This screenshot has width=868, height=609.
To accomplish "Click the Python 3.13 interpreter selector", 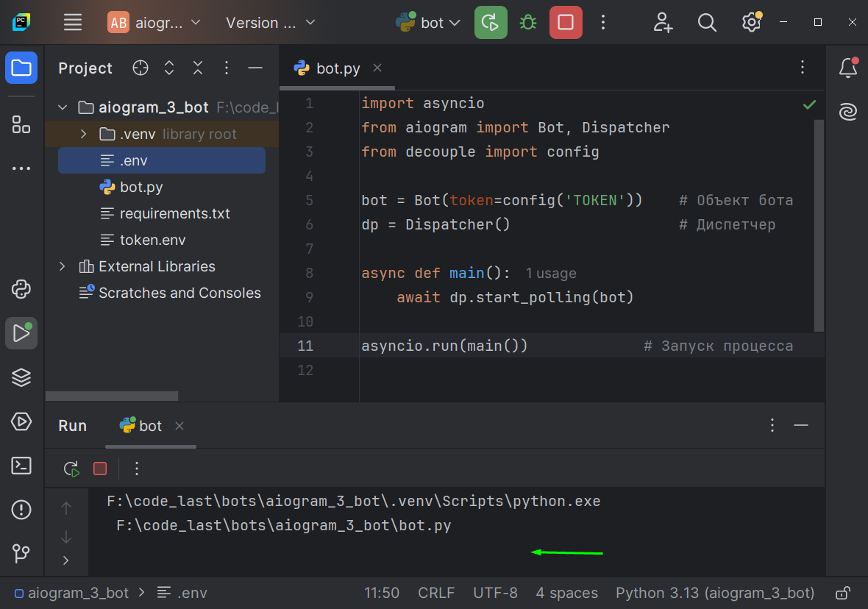I will [x=714, y=593].
